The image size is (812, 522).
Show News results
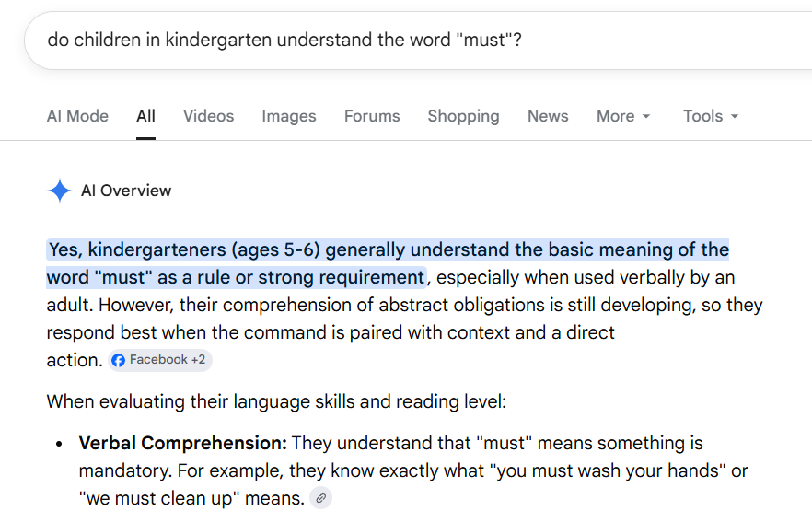pos(548,116)
